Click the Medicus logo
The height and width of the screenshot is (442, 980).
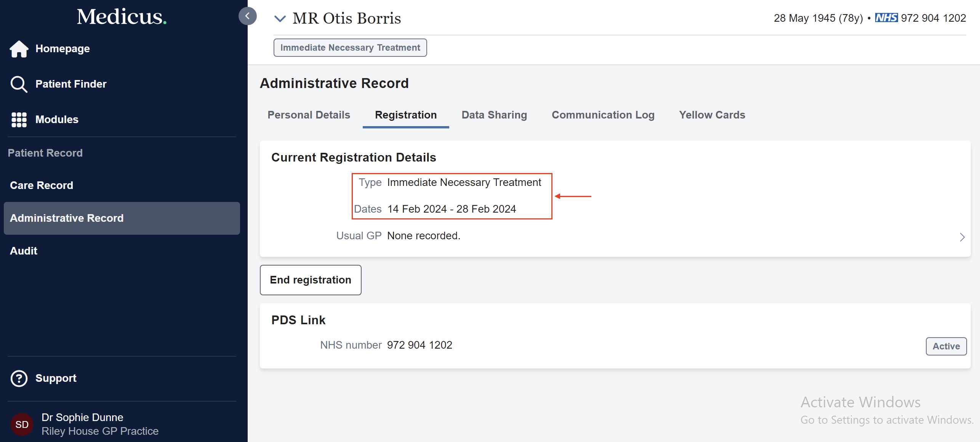pyautogui.click(x=122, y=17)
